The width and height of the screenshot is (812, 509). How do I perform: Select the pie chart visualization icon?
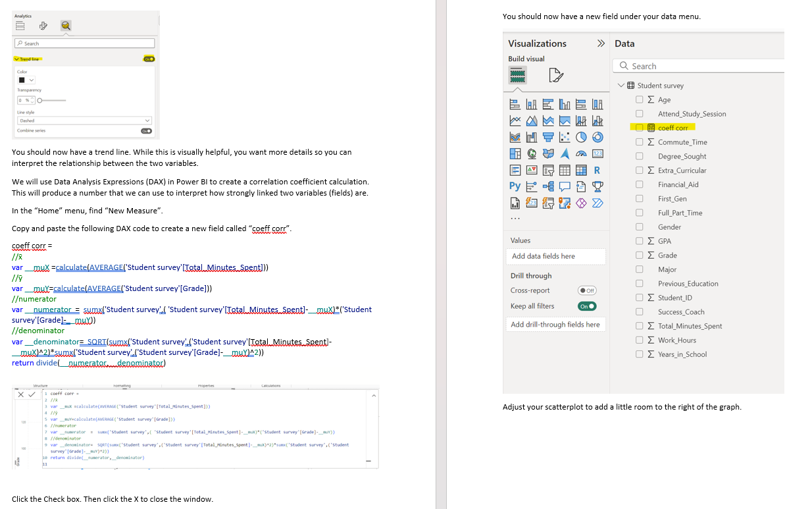pyautogui.click(x=581, y=137)
